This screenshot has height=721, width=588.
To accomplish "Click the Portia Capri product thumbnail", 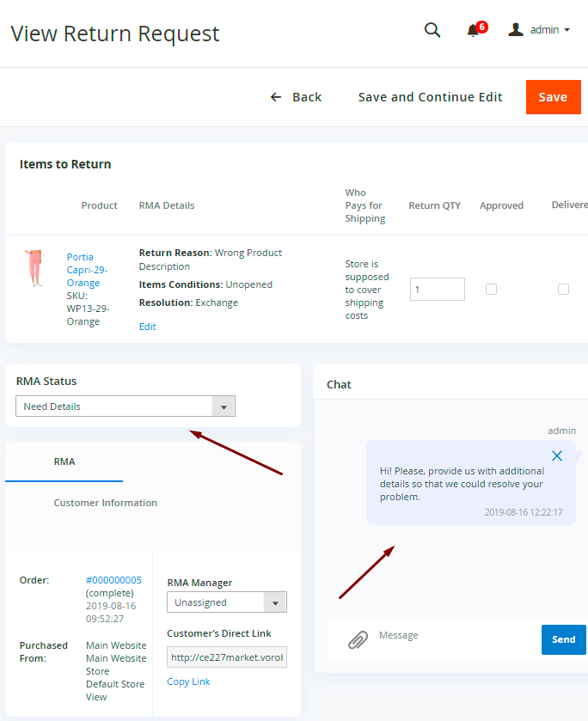I will tap(34, 268).
